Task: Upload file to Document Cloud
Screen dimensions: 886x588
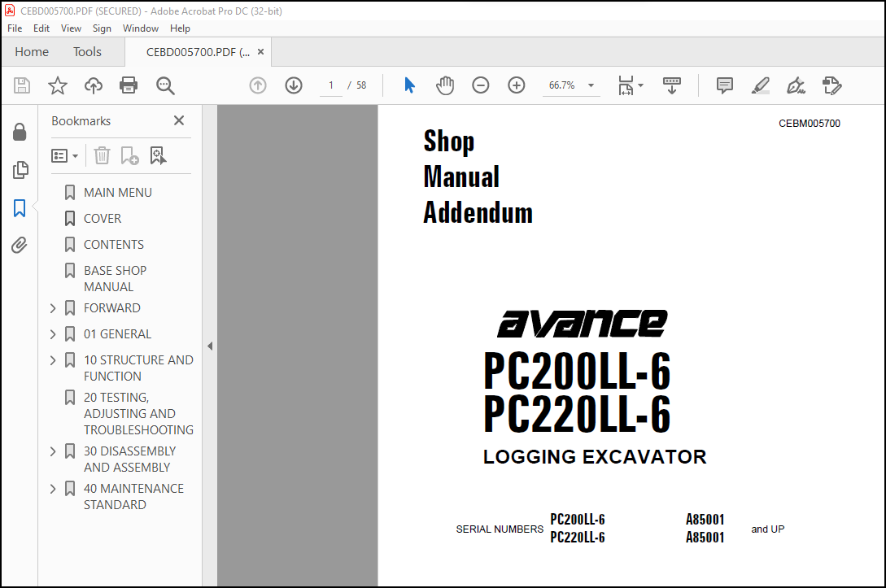Action: coord(94,85)
